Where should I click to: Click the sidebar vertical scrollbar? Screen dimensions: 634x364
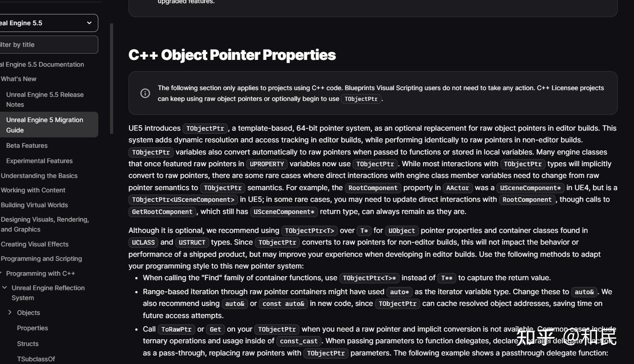tap(112, 79)
